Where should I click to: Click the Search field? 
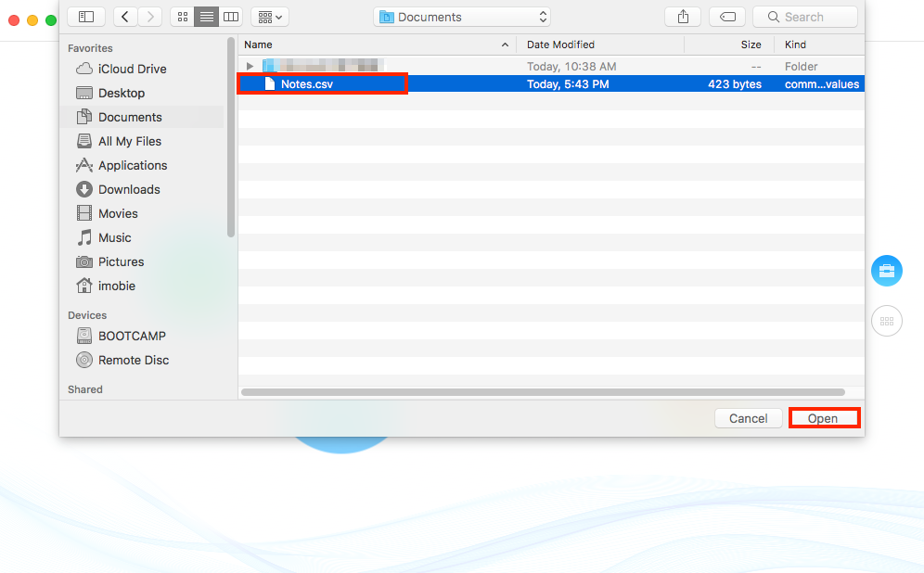coord(805,17)
